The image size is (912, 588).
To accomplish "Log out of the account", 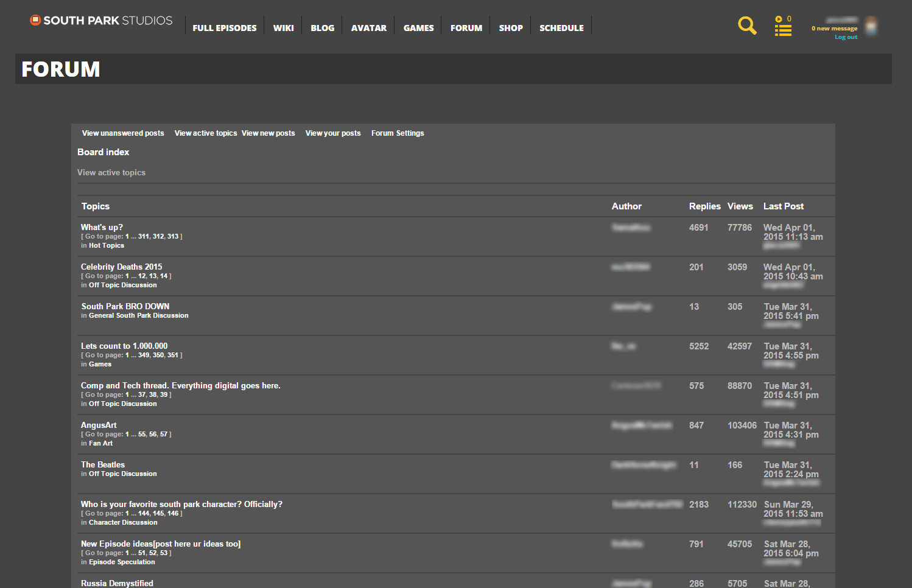I will click(846, 37).
